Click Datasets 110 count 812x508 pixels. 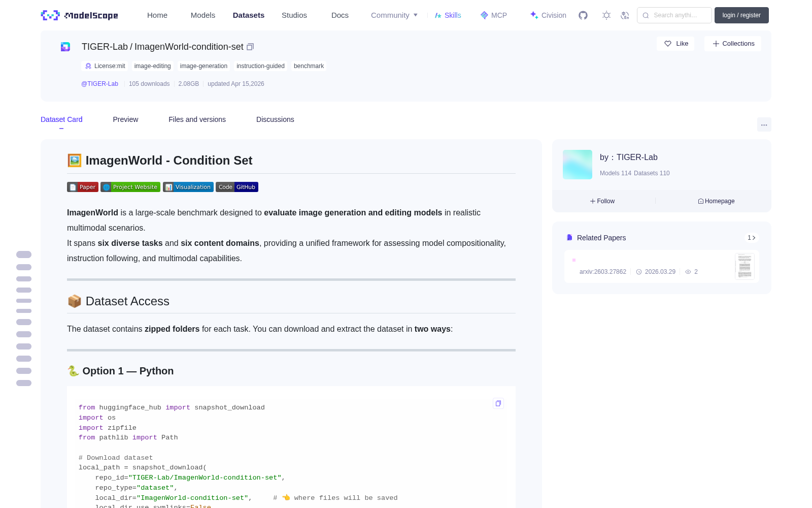[x=652, y=173]
